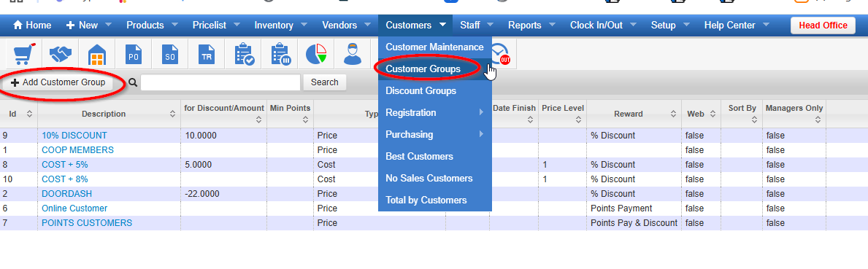Viewport: 868px width, 269px height.
Task: Open the Products menu
Action: (x=153, y=26)
